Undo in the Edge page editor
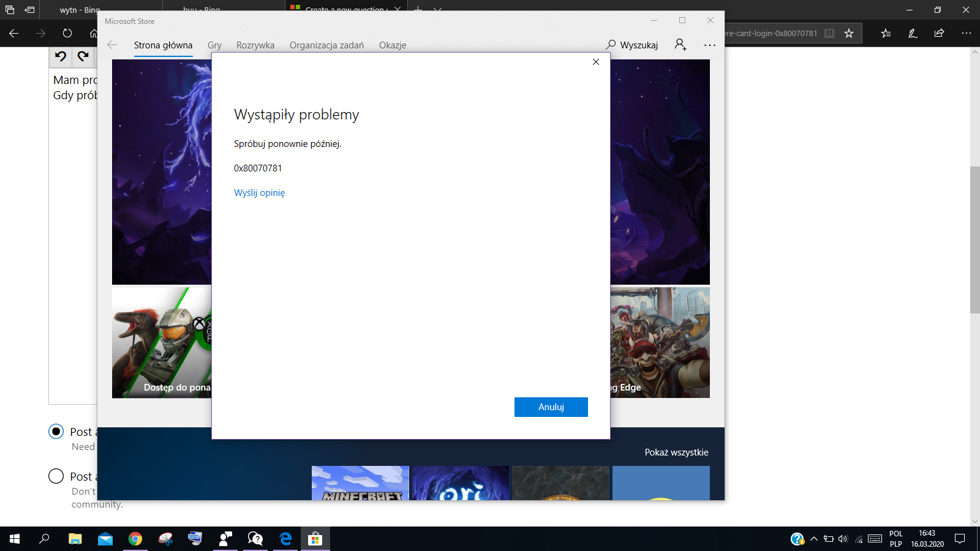Image resolution: width=980 pixels, height=551 pixels. point(60,57)
